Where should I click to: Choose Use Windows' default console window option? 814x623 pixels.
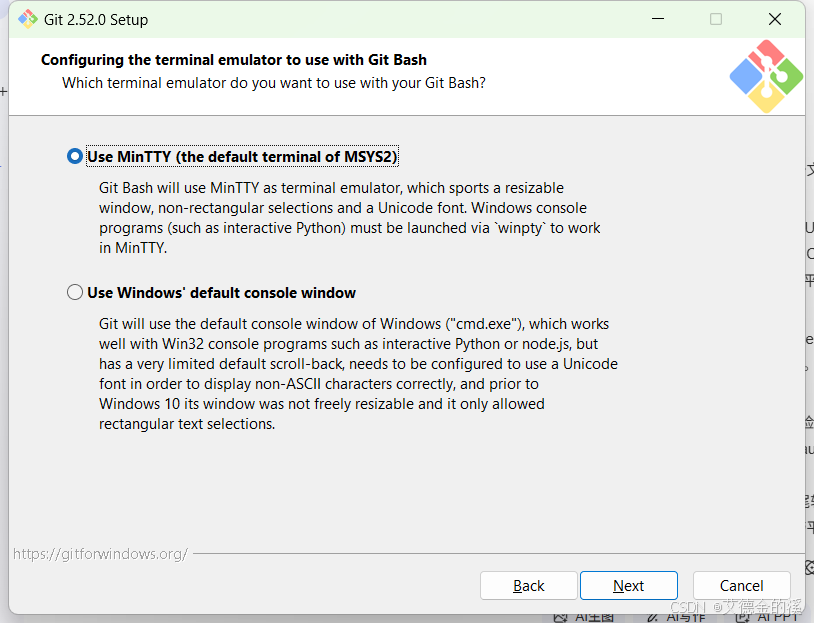coord(75,292)
